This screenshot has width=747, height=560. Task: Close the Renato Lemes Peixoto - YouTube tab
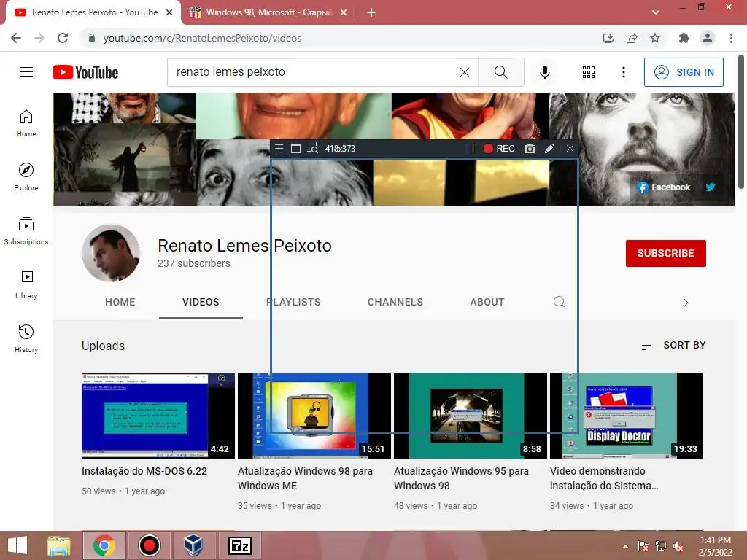[x=169, y=12]
